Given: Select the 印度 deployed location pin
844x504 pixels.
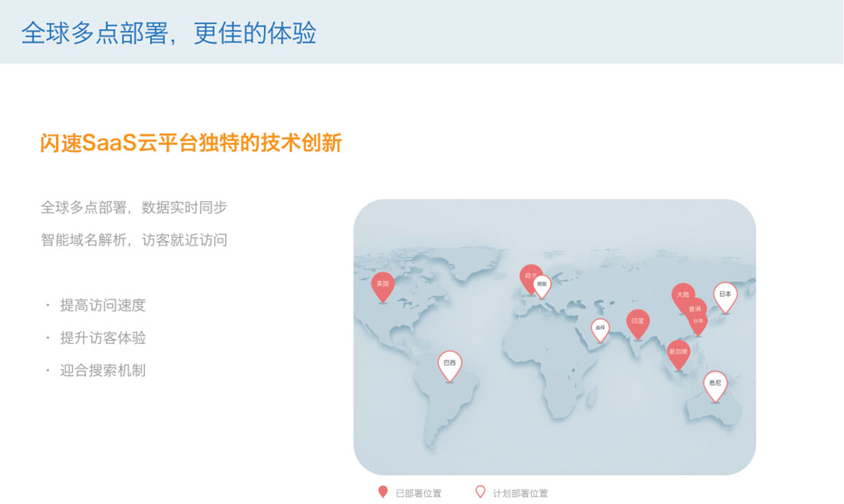Looking at the screenshot, I should pos(638,322).
